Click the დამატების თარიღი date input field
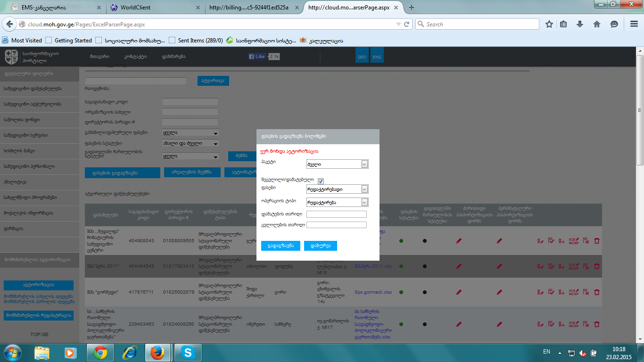This screenshot has height=362, width=644. (x=336, y=214)
